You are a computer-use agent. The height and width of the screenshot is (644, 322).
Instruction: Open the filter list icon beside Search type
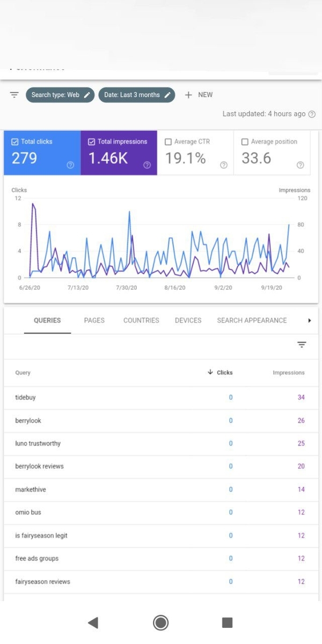click(x=14, y=95)
